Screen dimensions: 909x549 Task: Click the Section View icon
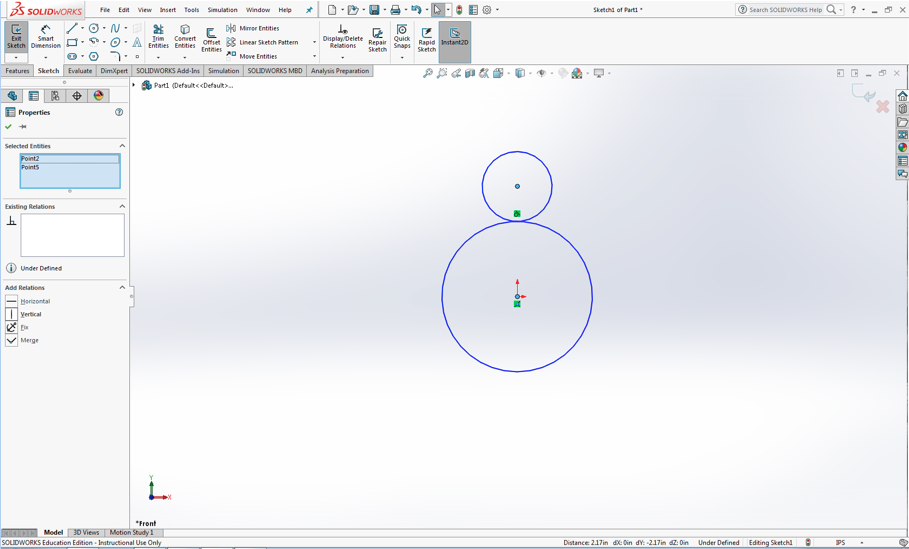pyautogui.click(x=470, y=73)
